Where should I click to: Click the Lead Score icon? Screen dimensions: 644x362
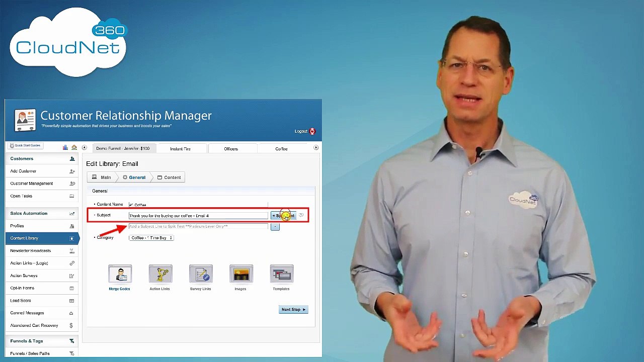(x=72, y=301)
